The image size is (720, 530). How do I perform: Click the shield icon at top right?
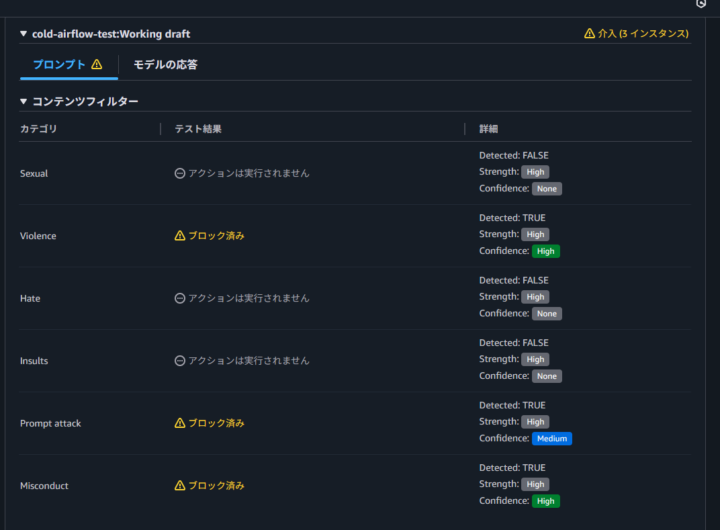point(701,4)
